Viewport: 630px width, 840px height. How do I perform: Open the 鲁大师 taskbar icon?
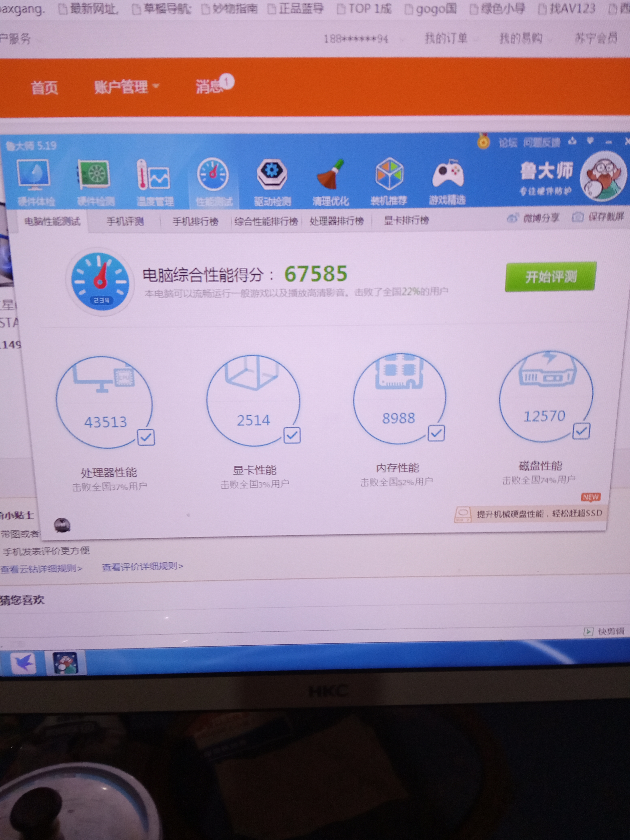pos(65,663)
